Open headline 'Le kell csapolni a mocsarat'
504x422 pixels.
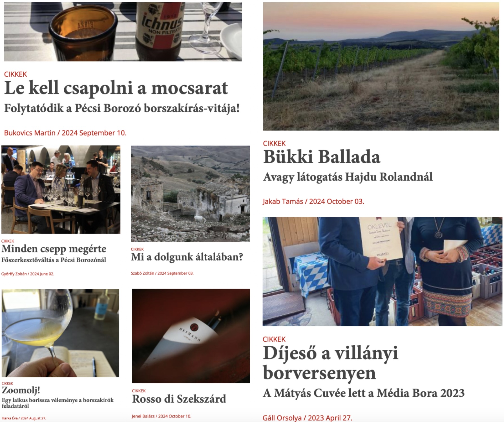116,88
